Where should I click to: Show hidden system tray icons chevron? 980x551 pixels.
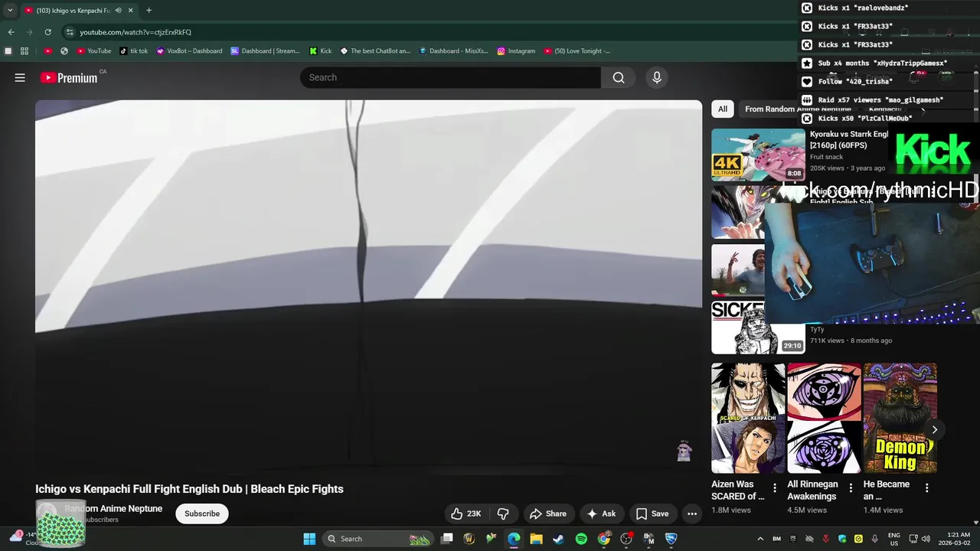pos(760,539)
